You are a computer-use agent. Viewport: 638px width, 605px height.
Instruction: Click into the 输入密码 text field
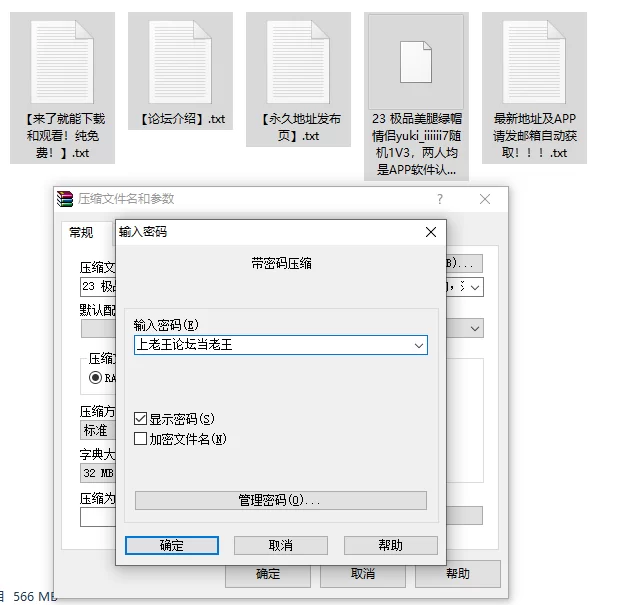click(x=273, y=345)
